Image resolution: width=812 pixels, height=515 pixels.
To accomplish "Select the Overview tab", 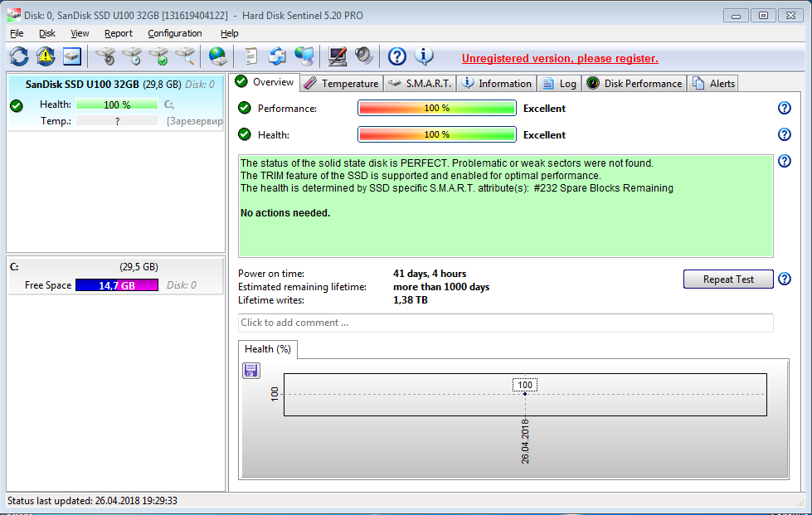I will click(x=265, y=82).
